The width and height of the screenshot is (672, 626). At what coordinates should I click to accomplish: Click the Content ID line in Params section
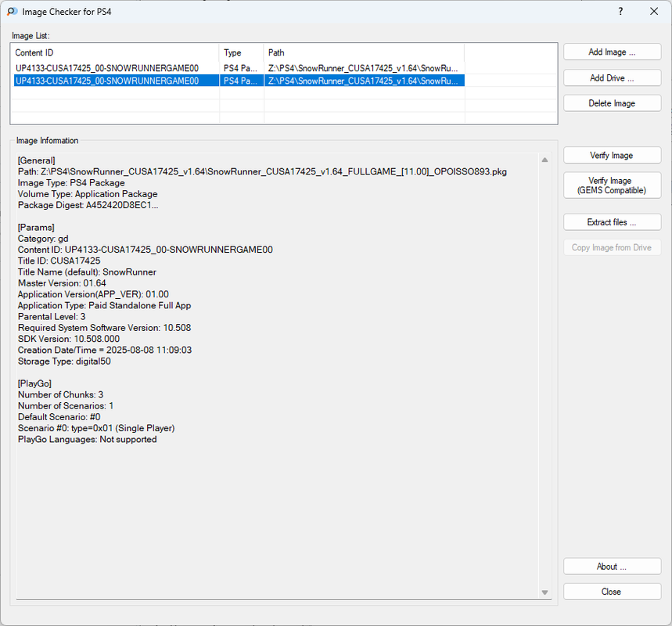(x=146, y=250)
